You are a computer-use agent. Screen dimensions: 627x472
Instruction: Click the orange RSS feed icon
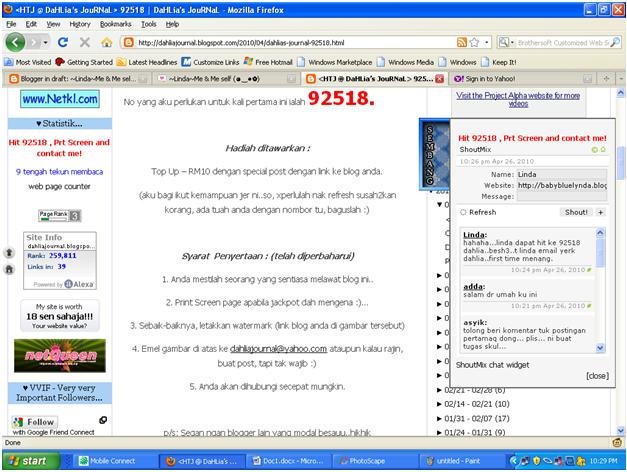click(461, 42)
